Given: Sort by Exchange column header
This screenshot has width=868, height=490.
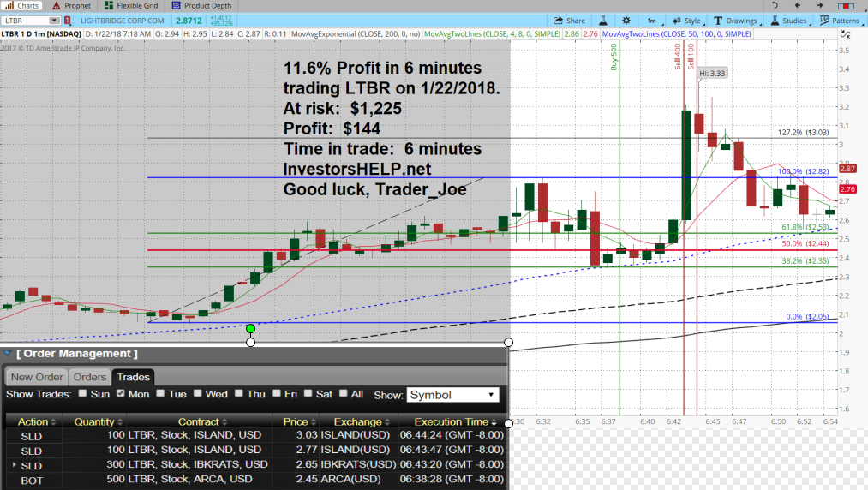Looking at the screenshot, I should (358, 422).
